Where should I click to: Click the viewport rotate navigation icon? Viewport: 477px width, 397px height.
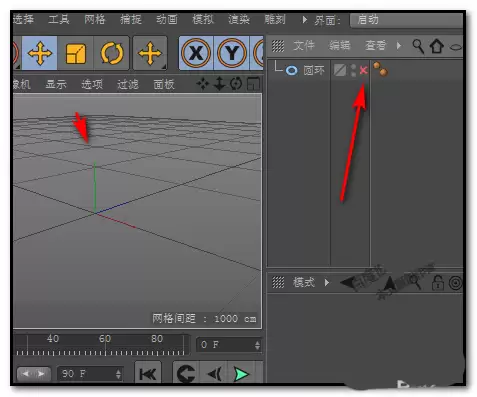[236, 84]
